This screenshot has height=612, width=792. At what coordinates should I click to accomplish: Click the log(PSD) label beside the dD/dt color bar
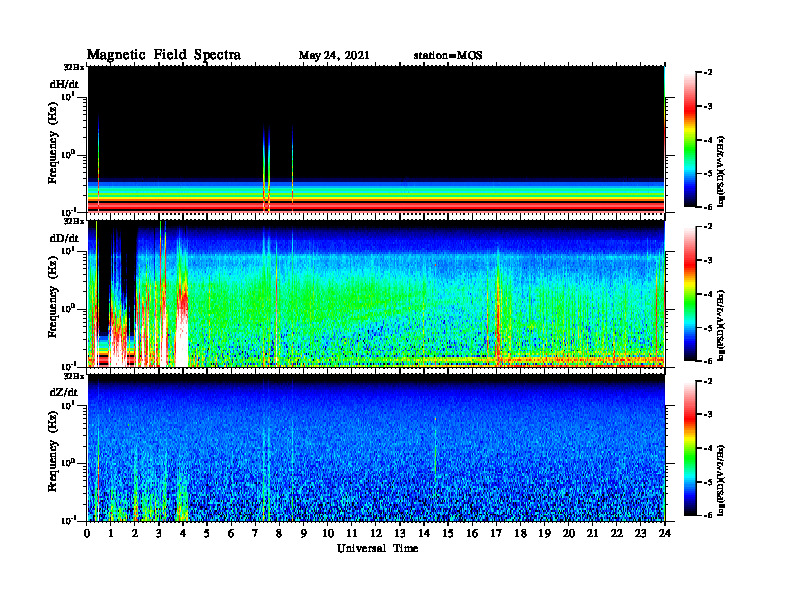tap(721, 325)
